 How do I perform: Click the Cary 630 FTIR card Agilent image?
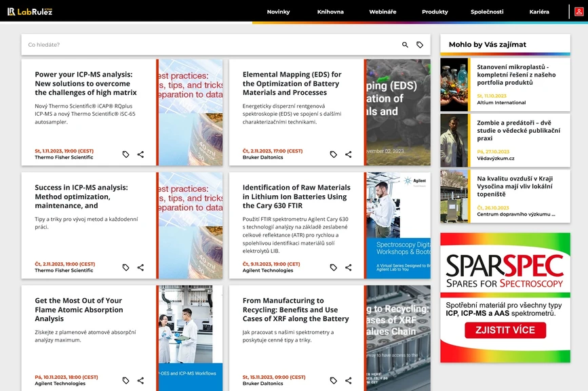point(398,226)
